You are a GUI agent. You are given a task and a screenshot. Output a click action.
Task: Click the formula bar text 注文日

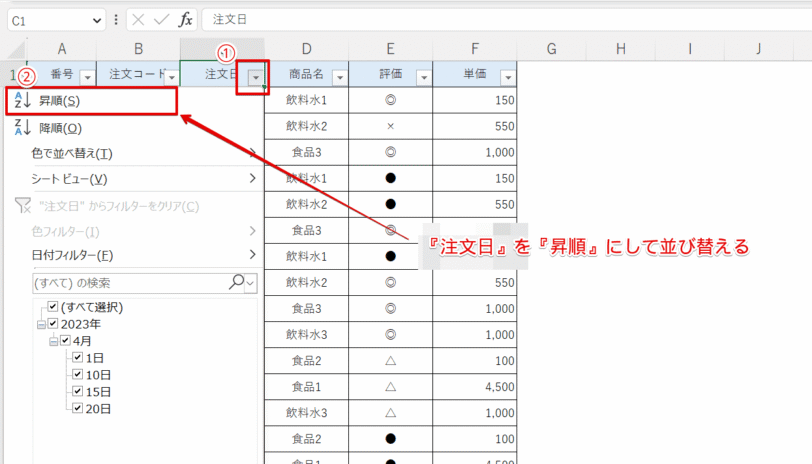[230, 20]
